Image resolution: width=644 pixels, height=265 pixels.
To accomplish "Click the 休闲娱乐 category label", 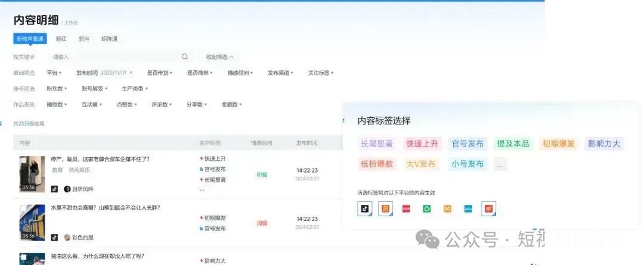I will 80,170.
